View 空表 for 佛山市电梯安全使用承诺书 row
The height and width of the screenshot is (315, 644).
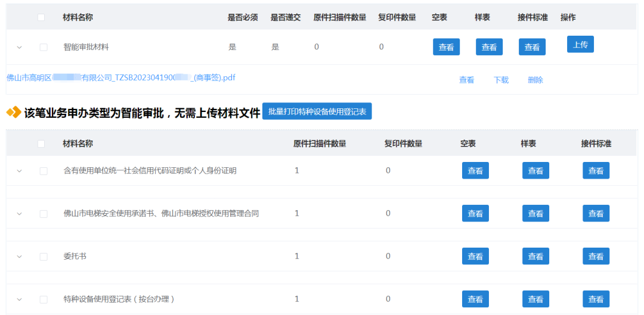tap(476, 213)
